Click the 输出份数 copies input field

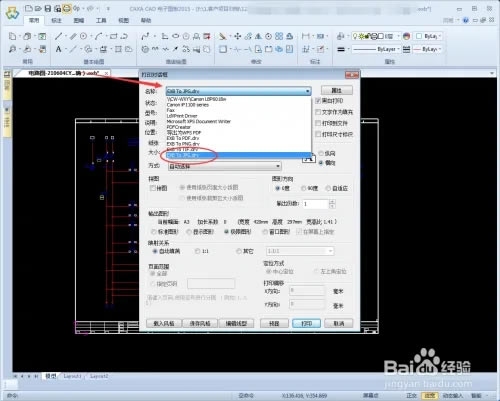click(x=316, y=204)
